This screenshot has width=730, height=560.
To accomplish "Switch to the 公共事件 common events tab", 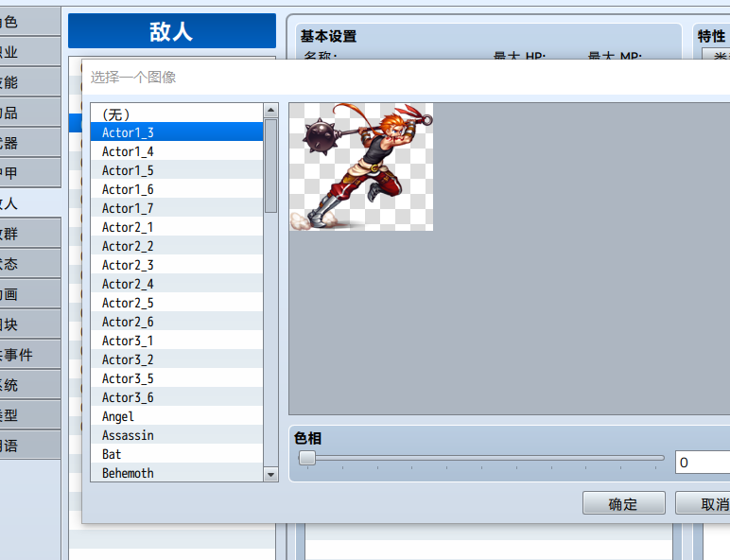I will (30, 355).
